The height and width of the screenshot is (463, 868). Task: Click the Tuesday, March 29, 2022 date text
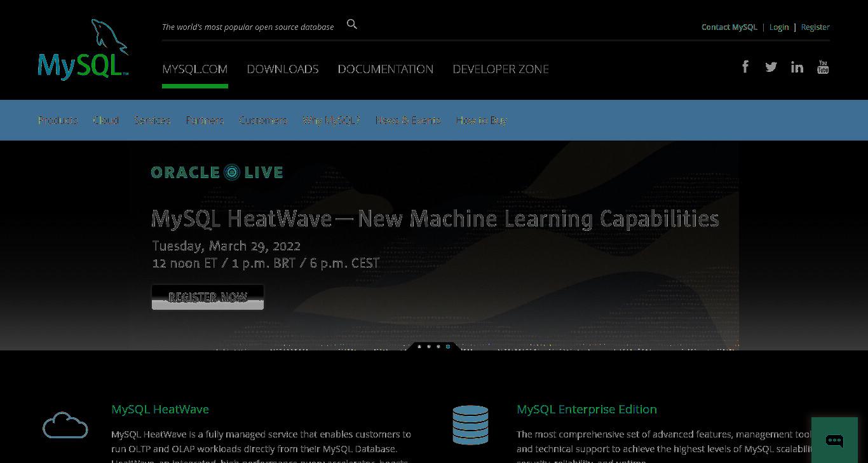point(226,246)
